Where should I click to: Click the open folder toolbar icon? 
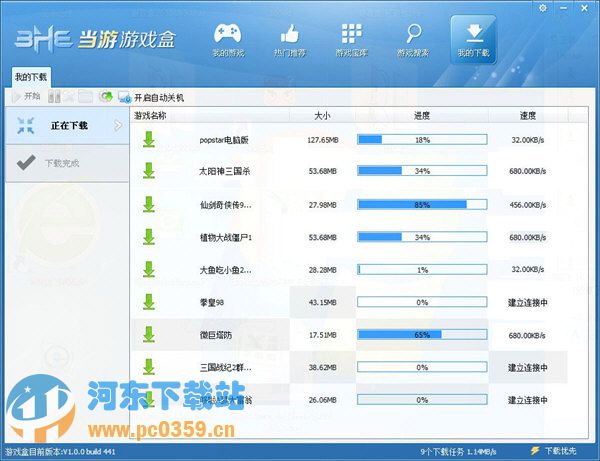[85, 96]
